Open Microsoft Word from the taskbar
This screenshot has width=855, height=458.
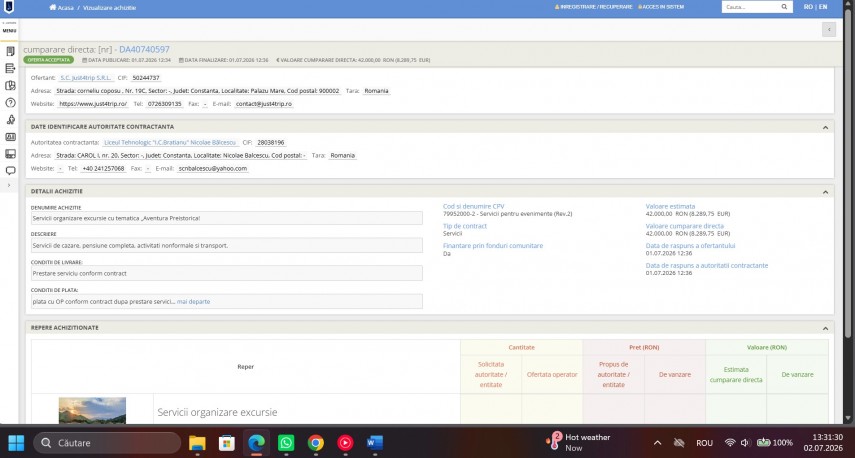374,443
